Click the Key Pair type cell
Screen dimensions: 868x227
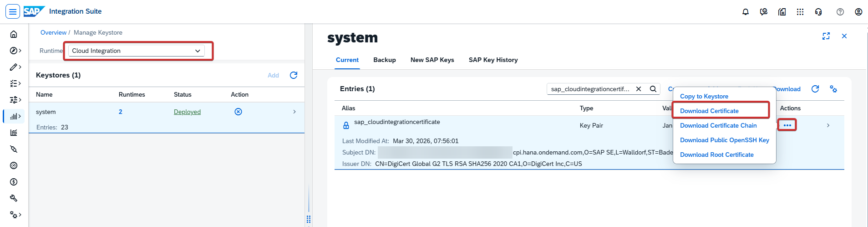(x=591, y=125)
